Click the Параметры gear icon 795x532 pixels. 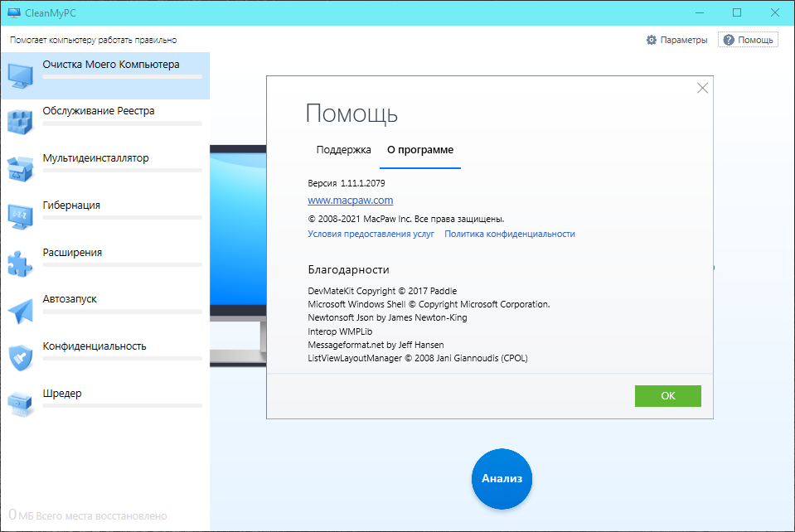pyautogui.click(x=652, y=40)
